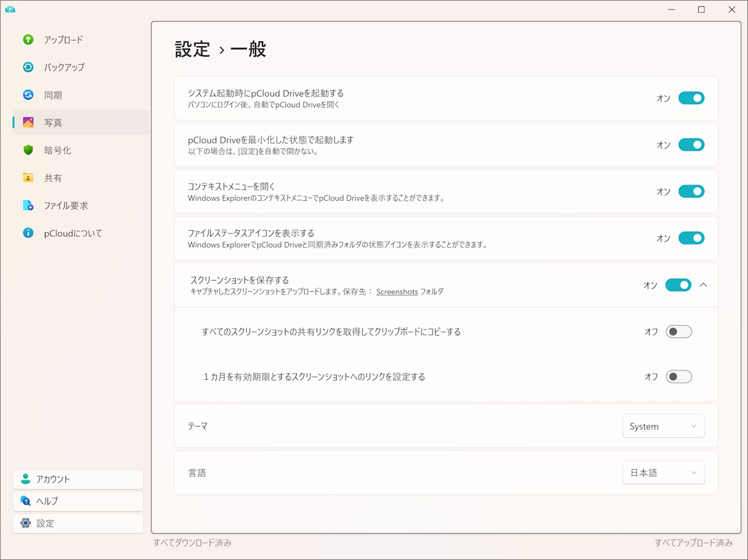
Task: Open the pCloudについて info icon
Action: coord(28,233)
